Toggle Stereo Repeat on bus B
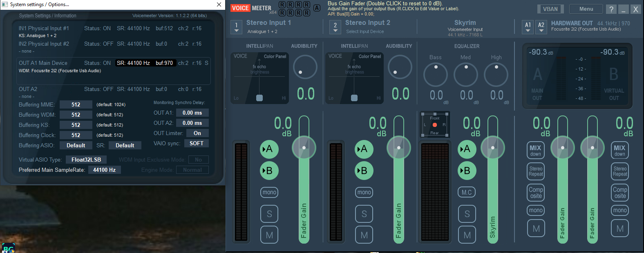This screenshot has width=644, height=253. [x=620, y=171]
